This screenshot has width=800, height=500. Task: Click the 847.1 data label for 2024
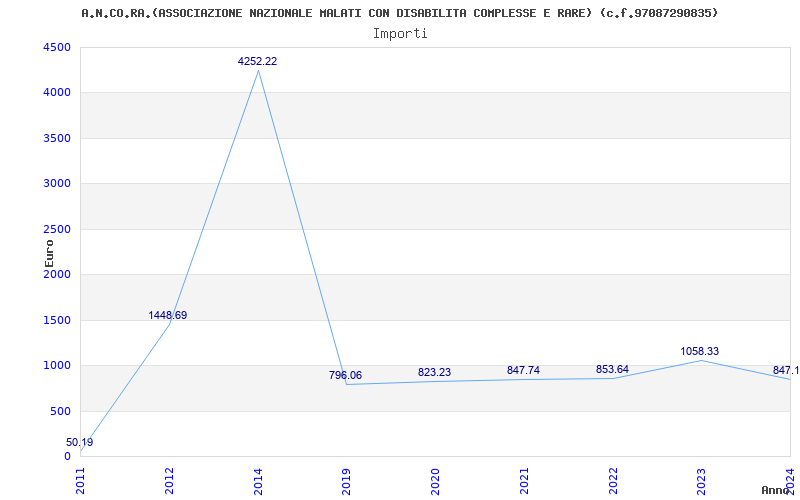(x=786, y=370)
